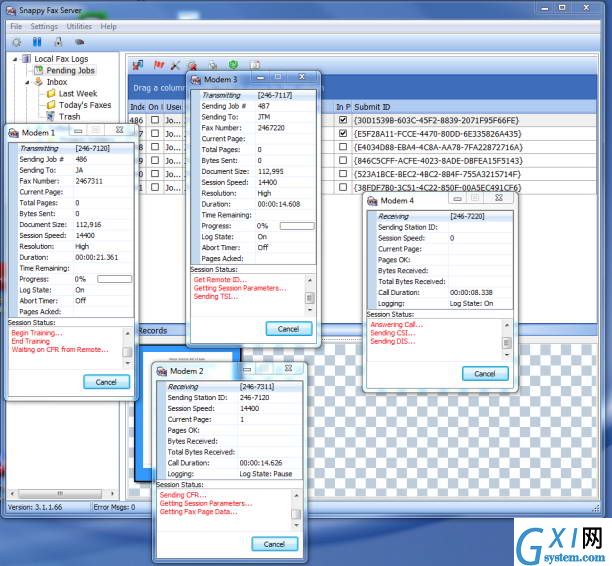Viewport: 612px width, 566px height.
Task: Click the gear settings icon in main toolbar
Action: [17, 42]
